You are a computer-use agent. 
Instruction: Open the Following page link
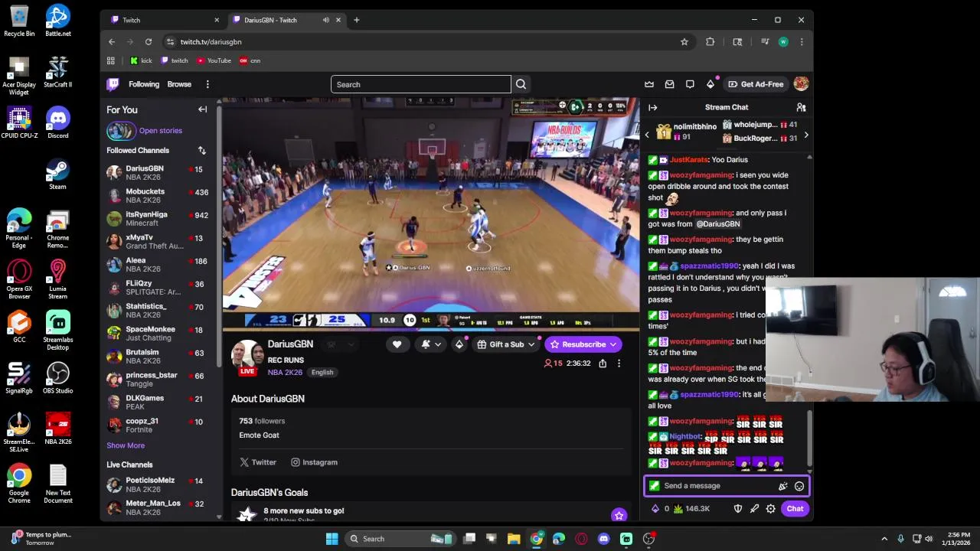click(144, 84)
